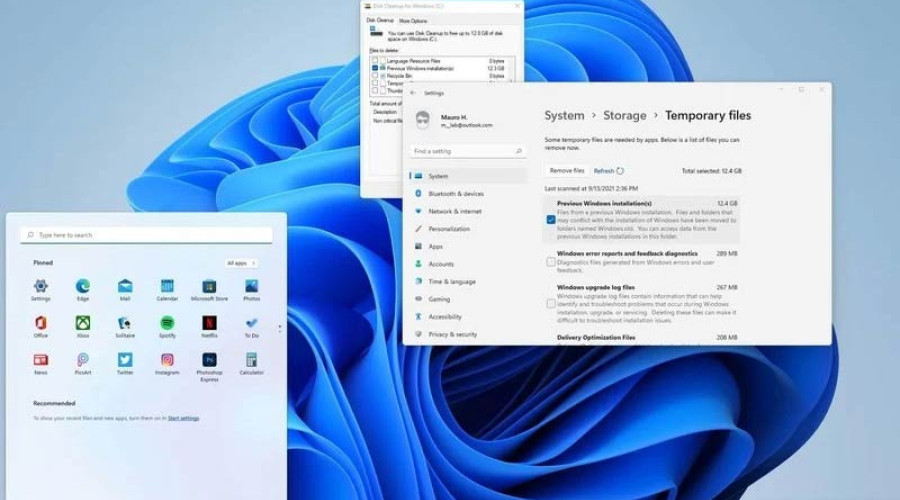Switch to More Options tab in Disk Cleanup
The image size is (900, 500).
pos(412,20)
